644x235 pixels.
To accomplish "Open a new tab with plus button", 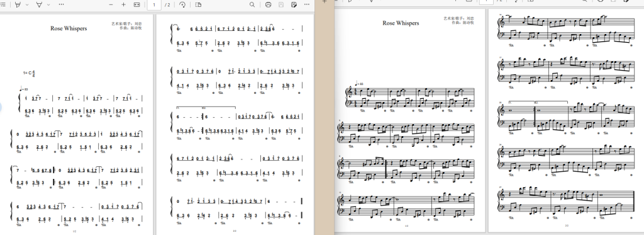I will (325, 2).
